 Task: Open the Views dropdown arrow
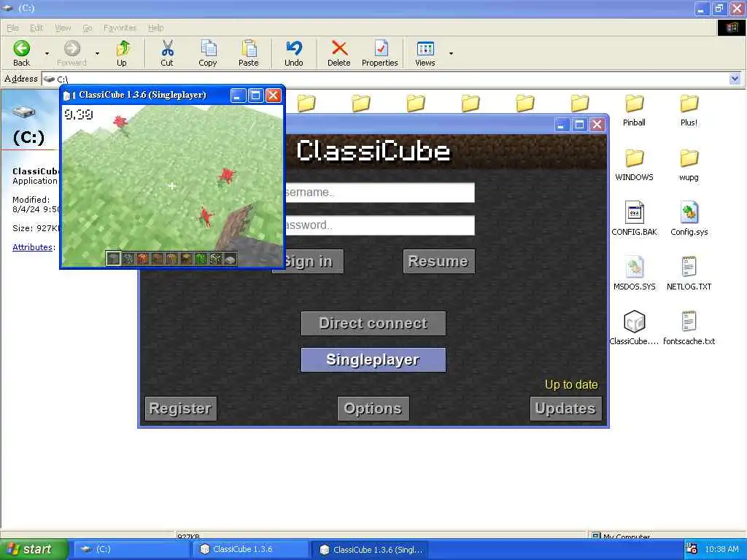click(x=451, y=53)
